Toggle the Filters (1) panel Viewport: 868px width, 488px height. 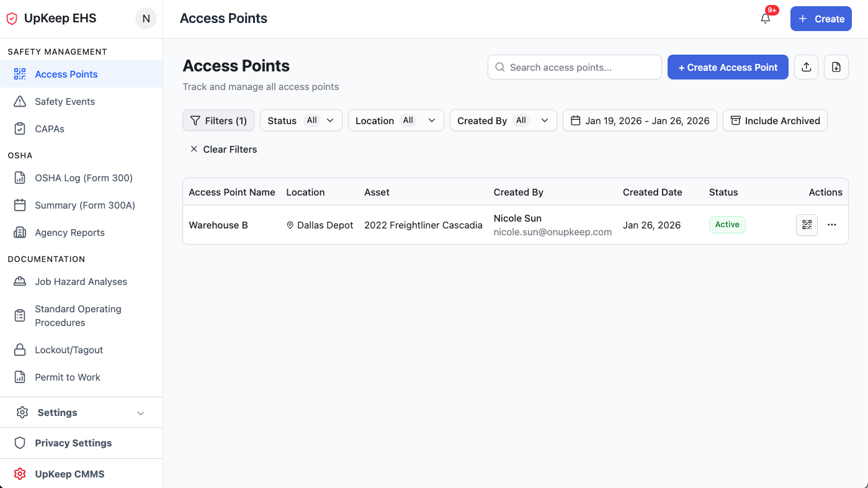point(218,120)
